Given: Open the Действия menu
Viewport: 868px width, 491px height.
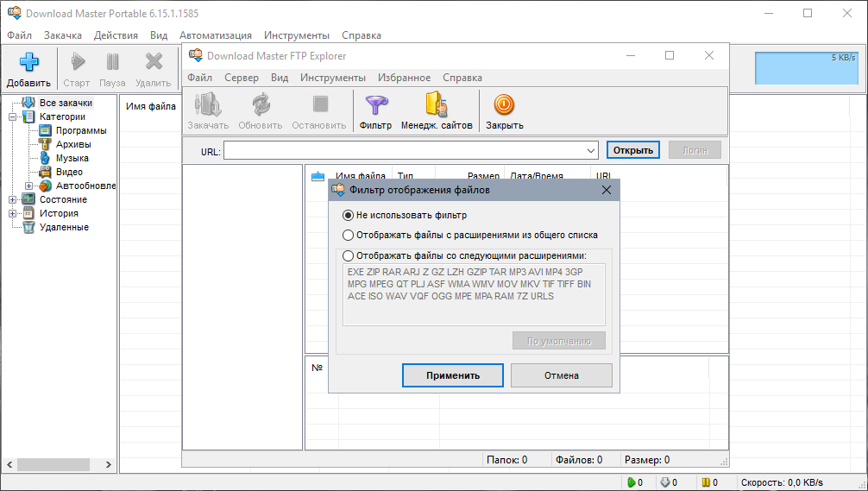Looking at the screenshot, I should coord(116,35).
